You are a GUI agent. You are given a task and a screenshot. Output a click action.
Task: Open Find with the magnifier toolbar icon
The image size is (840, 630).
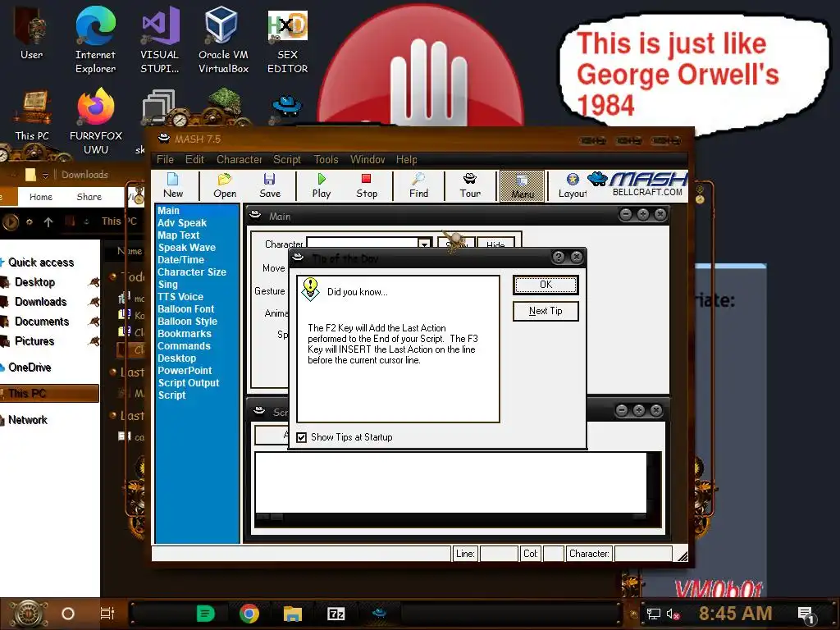point(418,185)
